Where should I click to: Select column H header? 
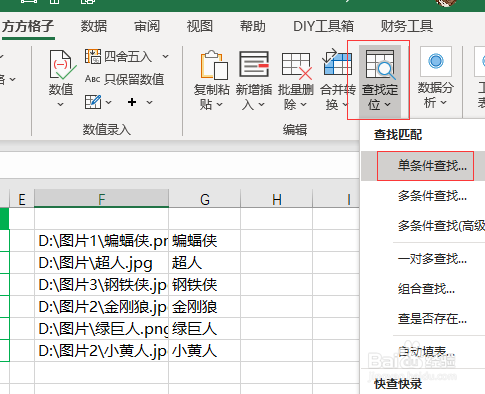[277, 199]
